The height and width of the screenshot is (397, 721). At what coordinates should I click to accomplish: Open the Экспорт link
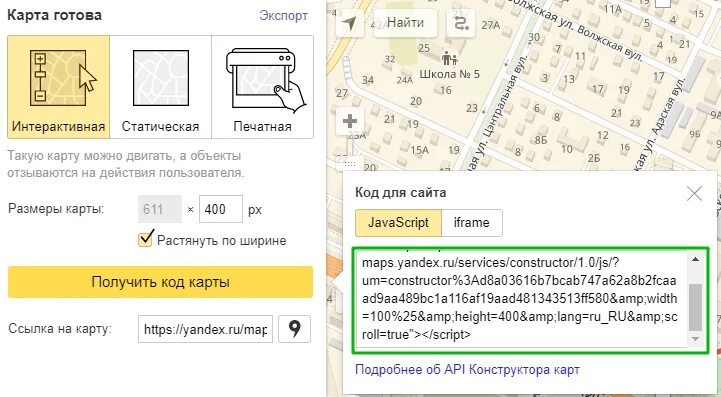[283, 15]
